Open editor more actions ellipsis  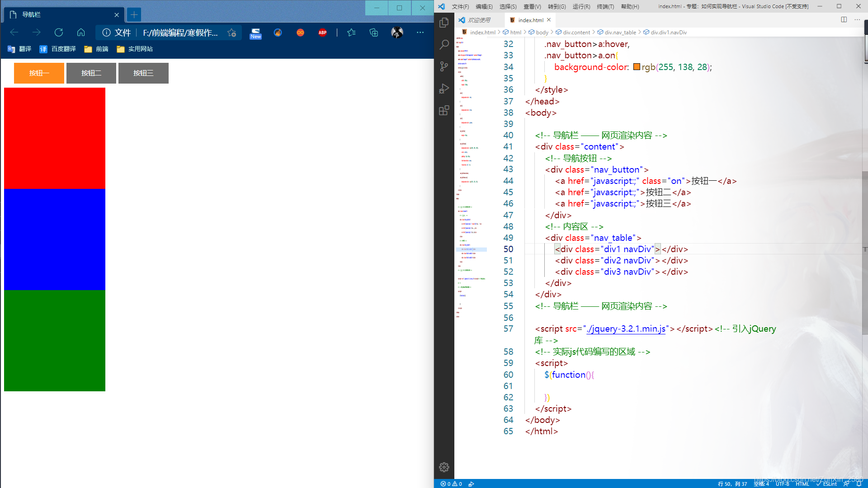point(857,20)
